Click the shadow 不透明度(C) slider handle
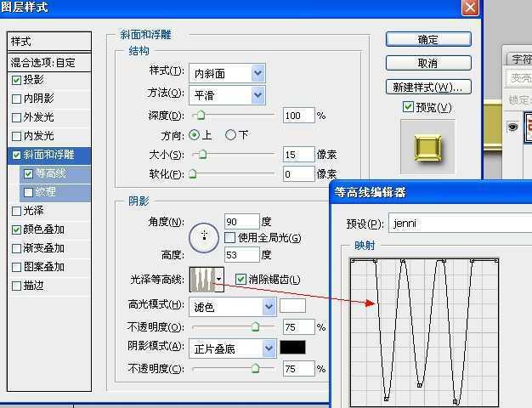This screenshot has height=408, width=532. click(x=255, y=368)
